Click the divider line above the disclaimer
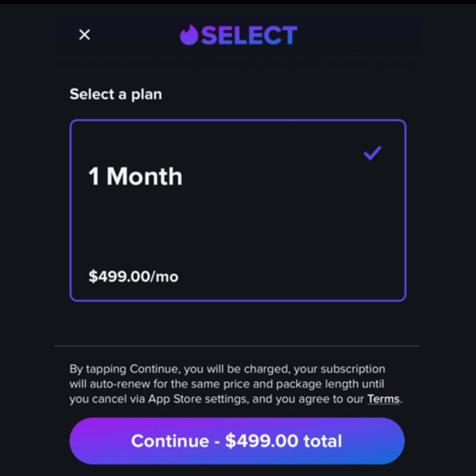The width and height of the screenshot is (476, 476). 237,346
